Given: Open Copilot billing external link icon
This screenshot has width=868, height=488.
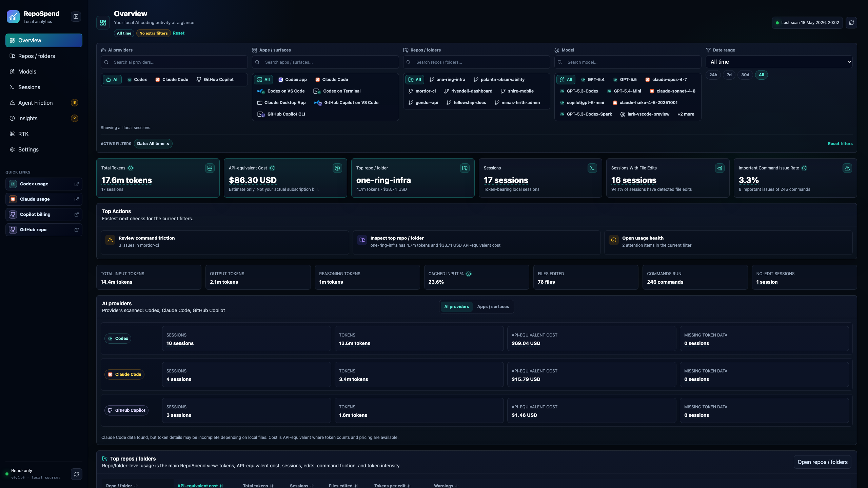Looking at the screenshot, I should coord(77,215).
